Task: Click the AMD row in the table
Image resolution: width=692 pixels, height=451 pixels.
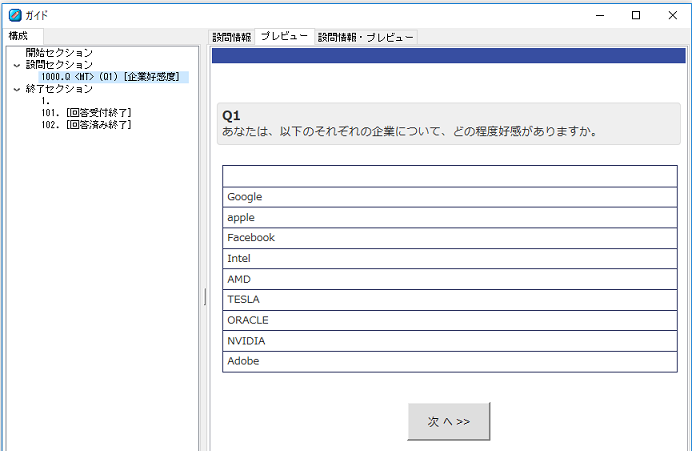Action: point(450,279)
